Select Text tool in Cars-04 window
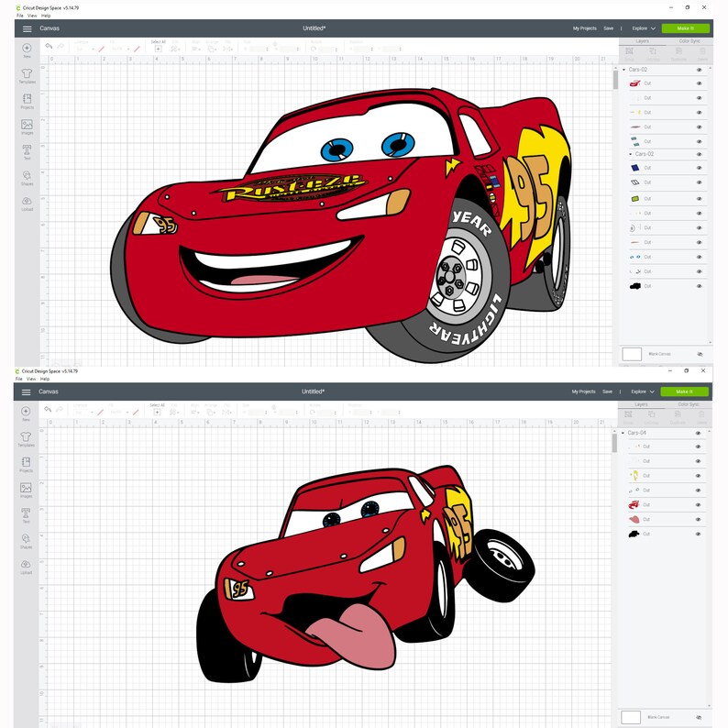Image resolution: width=728 pixels, height=728 pixels. pyautogui.click(x=26, y=513)
